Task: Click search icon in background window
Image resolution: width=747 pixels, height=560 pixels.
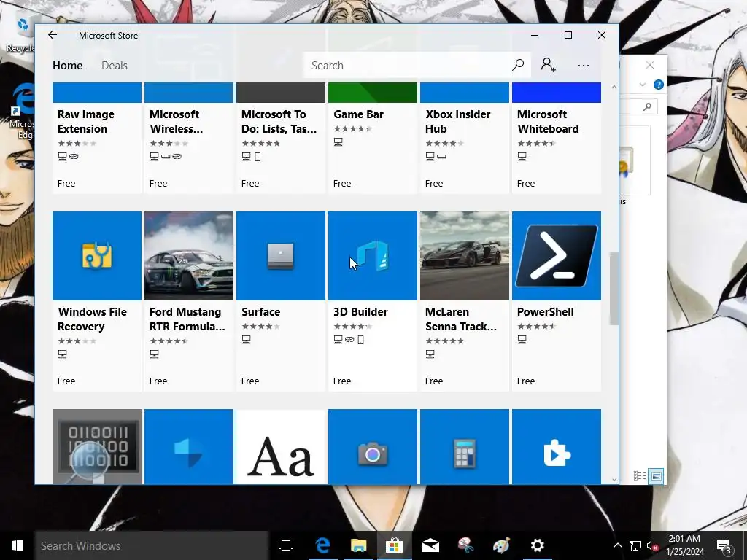Action: pyautogui.click(x=647, y=106)
